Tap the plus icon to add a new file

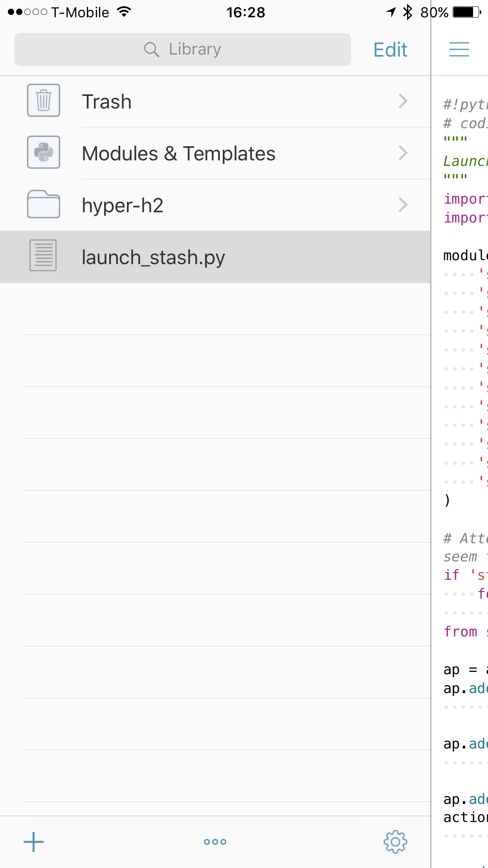(33, 842)
